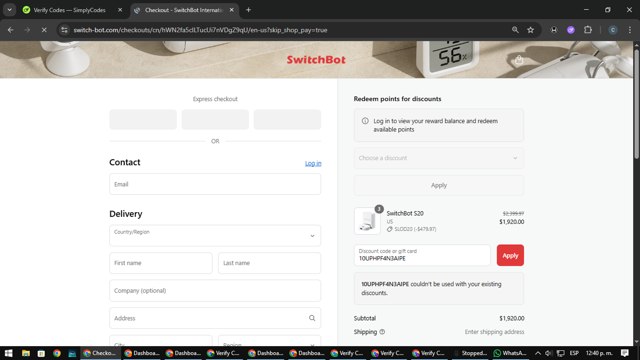Go back using the browser back arrow
640x360 pixels.
pos(11,30)
